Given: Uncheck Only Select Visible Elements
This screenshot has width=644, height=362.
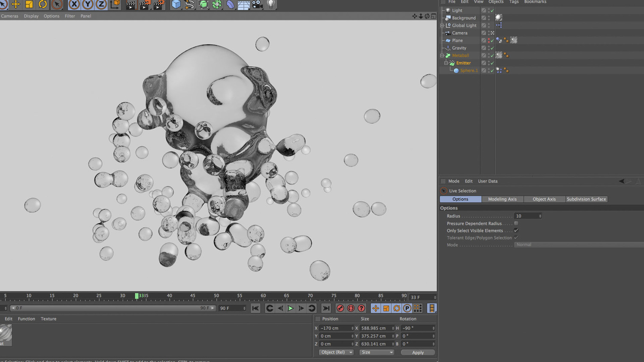Looking at the screenshot, I should (516, 231).
